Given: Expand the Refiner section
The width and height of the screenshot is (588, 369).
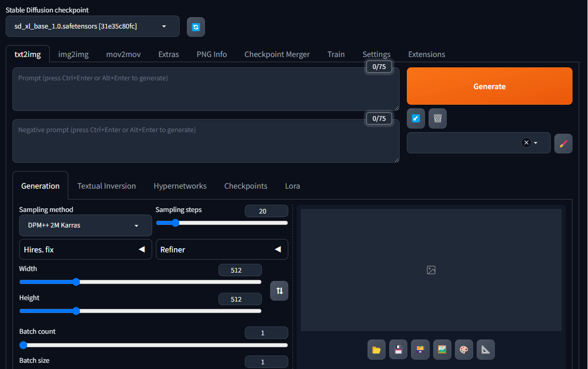Looking at the screenshot, I should (x=222, y=250).
